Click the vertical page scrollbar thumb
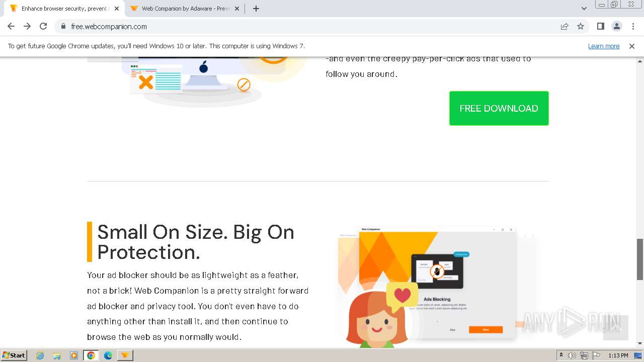 pyautogui.click(x=640, y=259)
